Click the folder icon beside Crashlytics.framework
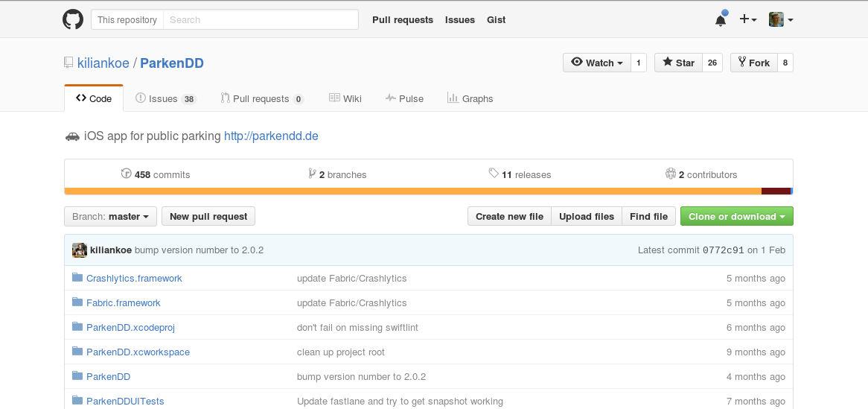868x409 pixels. point(77,278)
